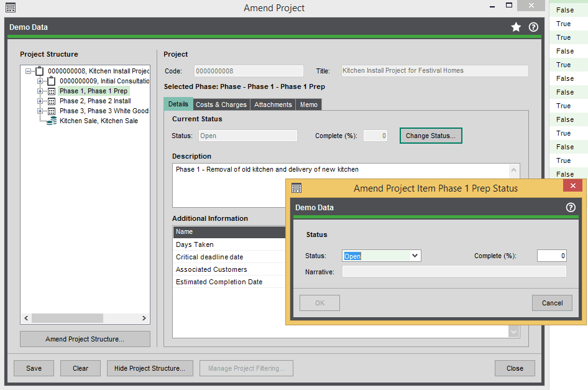Screen dimensions: 588x390
Task: Click the project Title field
Action: [x=435, y=70]
